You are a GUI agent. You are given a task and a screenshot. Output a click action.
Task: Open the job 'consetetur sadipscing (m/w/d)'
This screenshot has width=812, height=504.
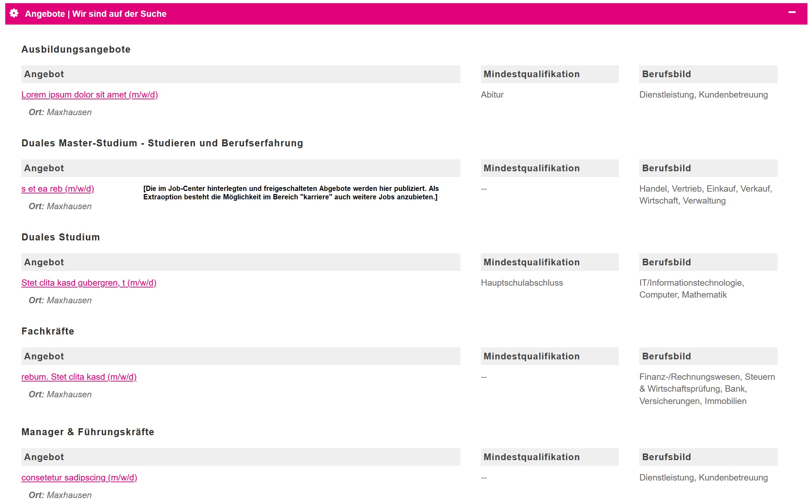79,478
